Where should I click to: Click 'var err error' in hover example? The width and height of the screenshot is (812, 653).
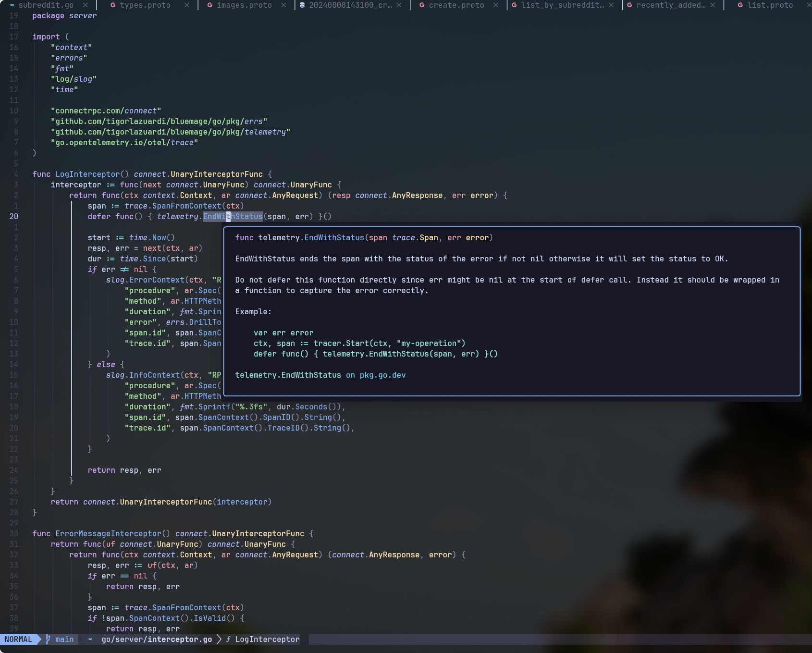[283, 333]
